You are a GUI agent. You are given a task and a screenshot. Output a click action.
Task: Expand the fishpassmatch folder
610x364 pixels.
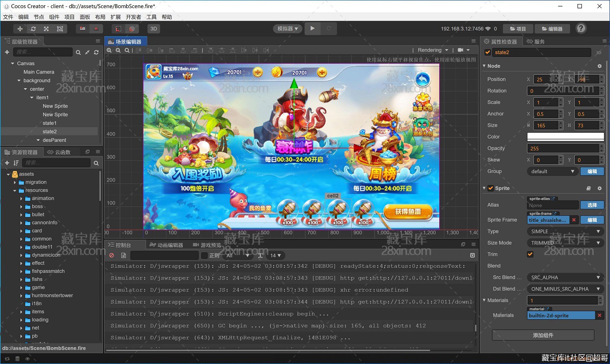(21, 271)
